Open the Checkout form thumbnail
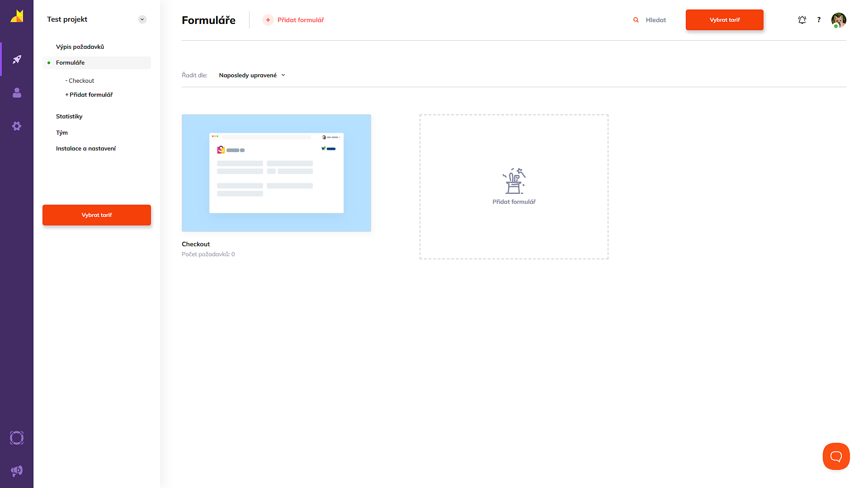Viewport: 868px width, 488px height. [x=276, y=173]
